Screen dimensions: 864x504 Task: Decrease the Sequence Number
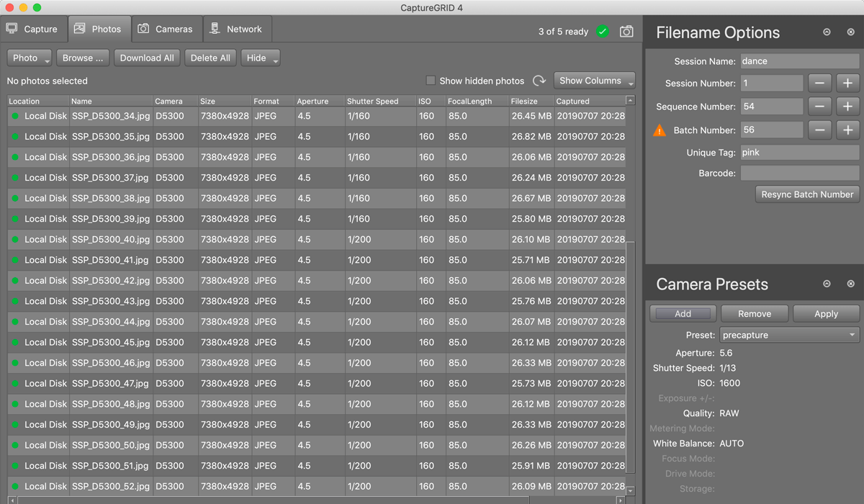pos(820,107)
